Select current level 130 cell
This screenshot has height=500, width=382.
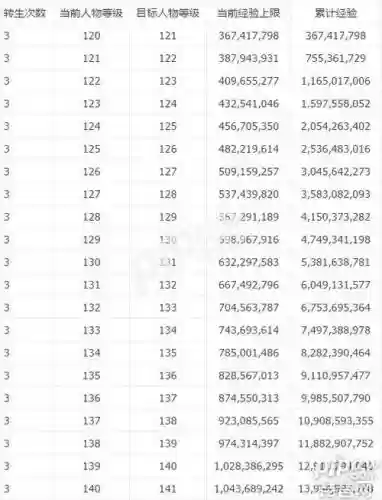[92, 262]
